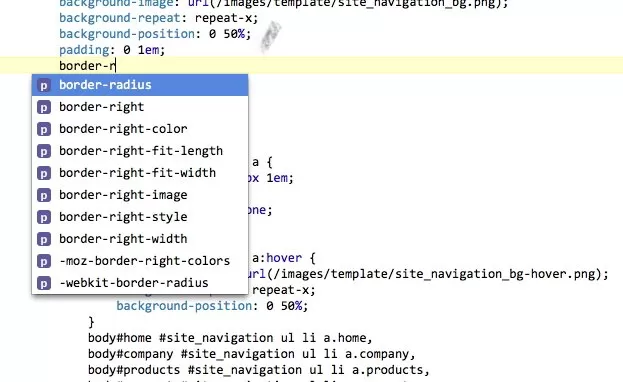Click the property icon beside -webkit-border-radius
Screen dimensions: 623x382
pyautogui.click(x=44, y=283)
